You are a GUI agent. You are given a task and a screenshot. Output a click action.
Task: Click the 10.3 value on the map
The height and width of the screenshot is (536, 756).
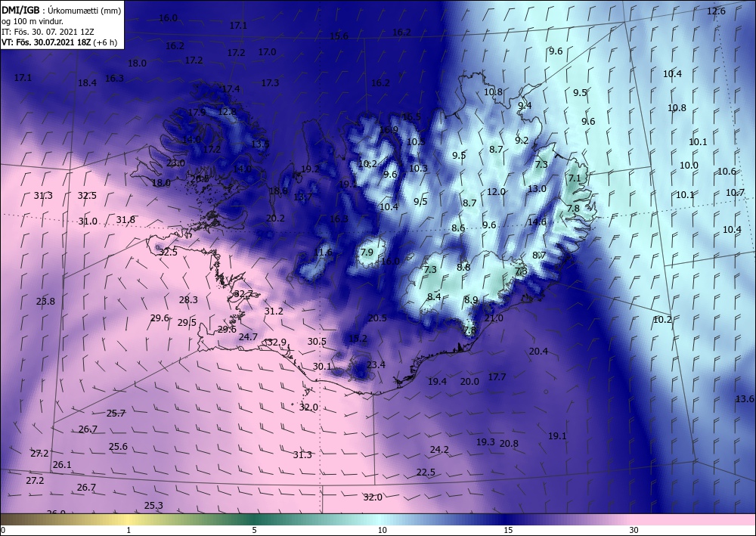click(x=419, y=169)
